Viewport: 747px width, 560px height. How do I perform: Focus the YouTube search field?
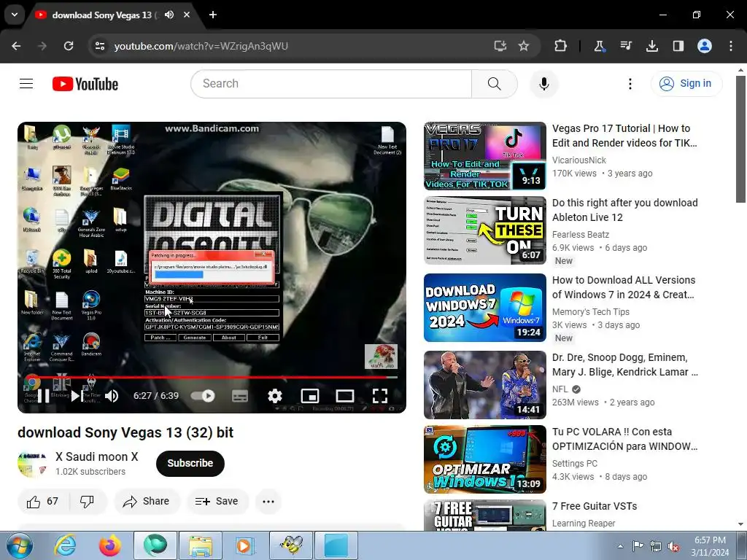coord(331,84)
